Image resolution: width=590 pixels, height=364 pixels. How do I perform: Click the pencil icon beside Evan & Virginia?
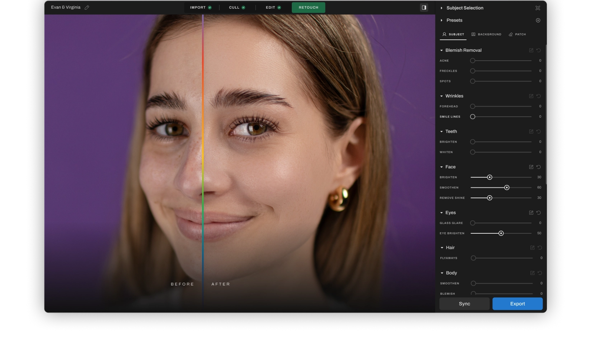pyautogui.click(x=86, y=7)
